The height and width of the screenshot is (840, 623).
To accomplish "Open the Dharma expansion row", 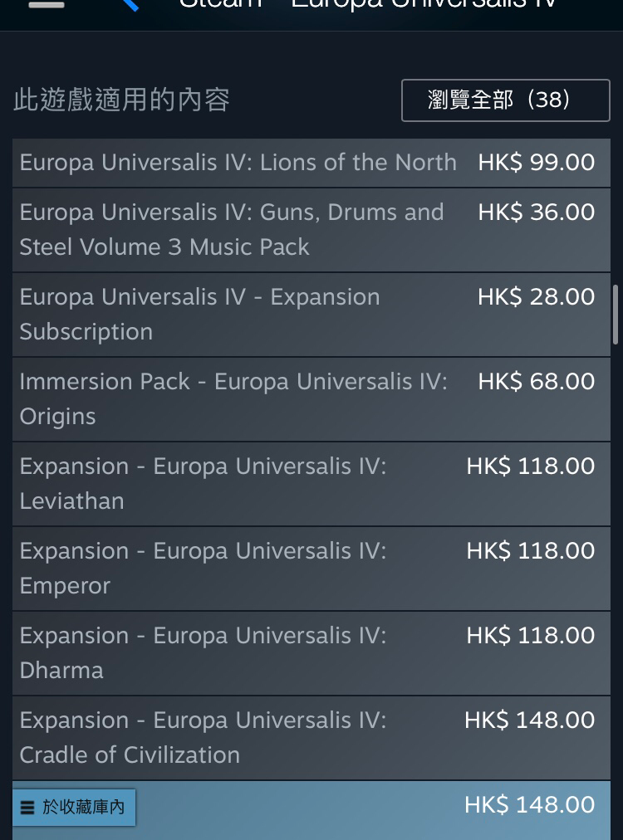I will click(311, 653).
